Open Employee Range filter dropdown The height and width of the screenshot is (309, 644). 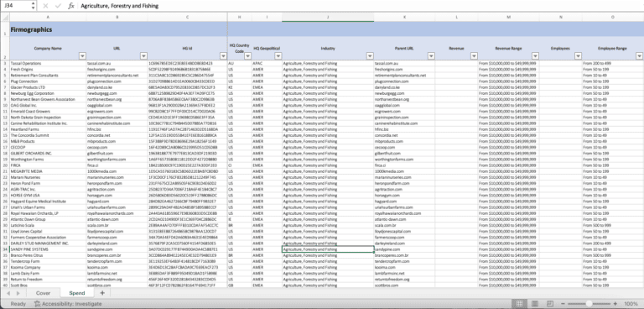639,56
